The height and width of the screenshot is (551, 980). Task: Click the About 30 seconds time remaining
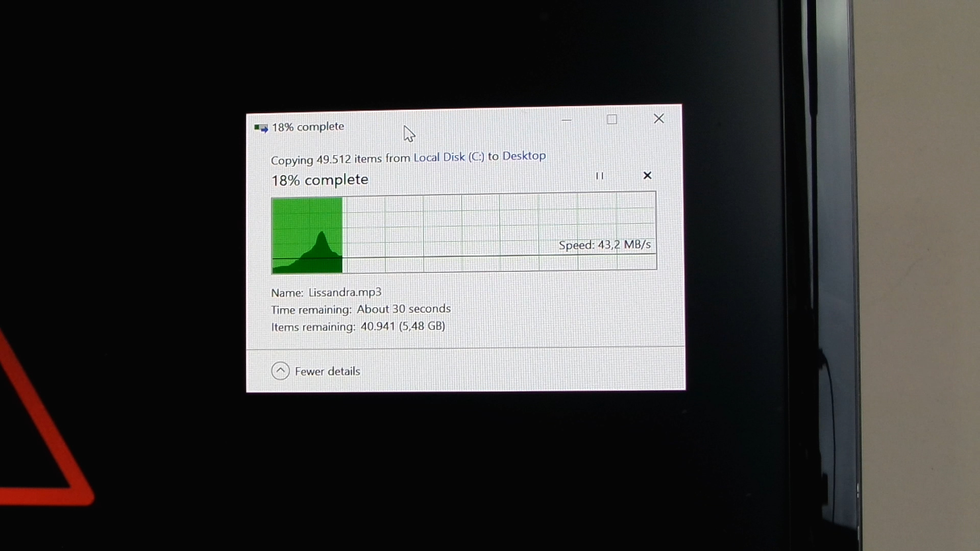404,309
